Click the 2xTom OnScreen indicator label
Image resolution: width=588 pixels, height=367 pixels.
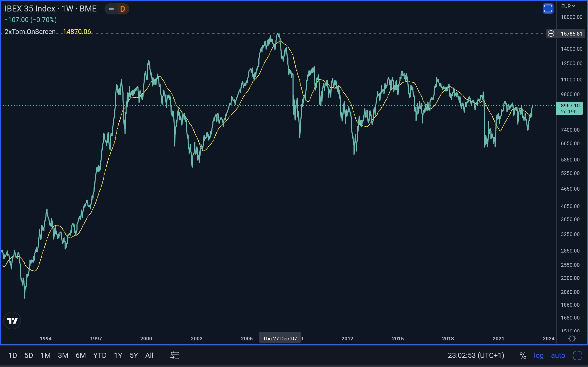pyautogui.click(x=30, y=32)
